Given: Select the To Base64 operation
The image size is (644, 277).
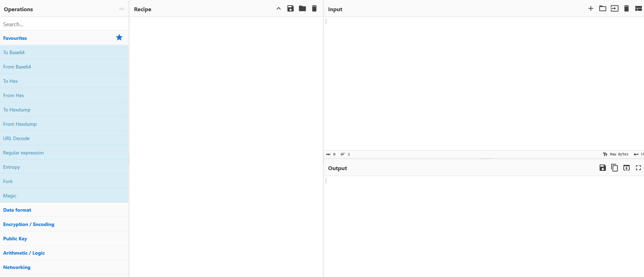Looking at the screenshot, I should 14,52.
